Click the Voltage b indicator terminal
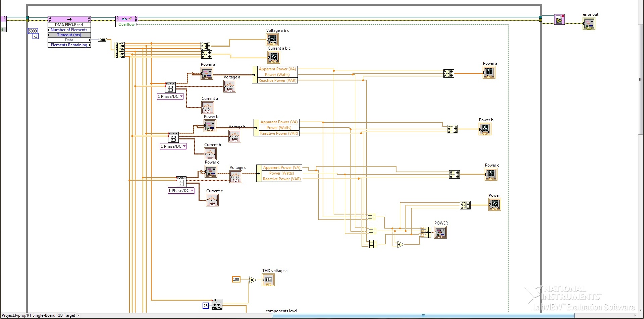This screenshot has height=319, width=644. (235, 136)
